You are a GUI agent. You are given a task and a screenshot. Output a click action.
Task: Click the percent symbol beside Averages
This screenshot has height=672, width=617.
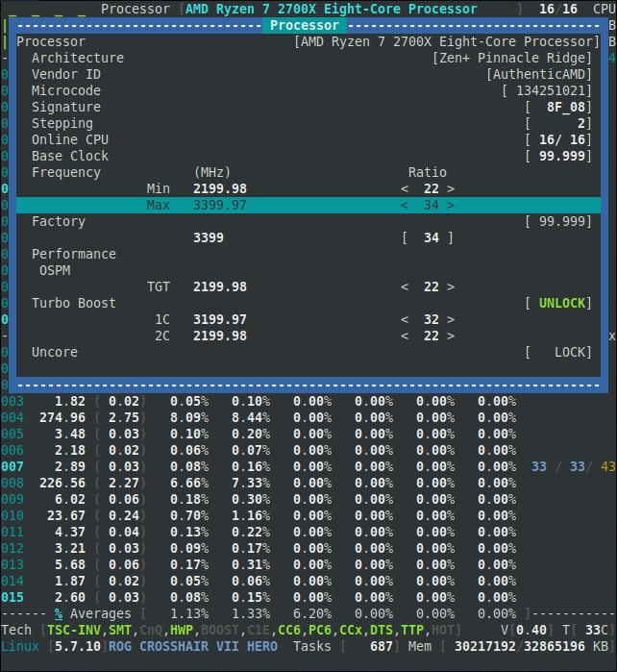[59, 614]
